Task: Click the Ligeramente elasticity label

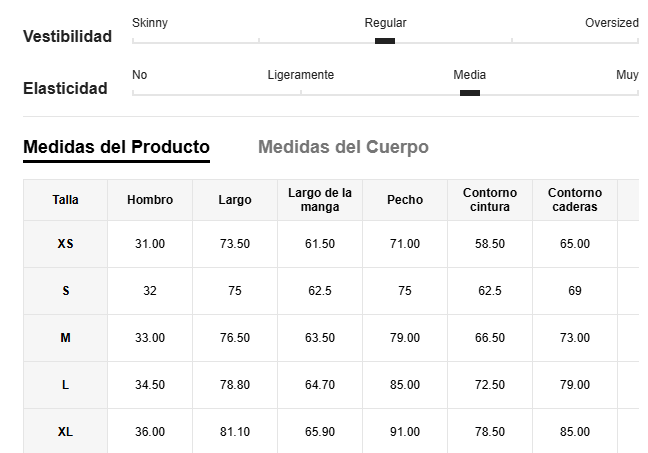Action: pyautogui.click(x=300, y=75)
